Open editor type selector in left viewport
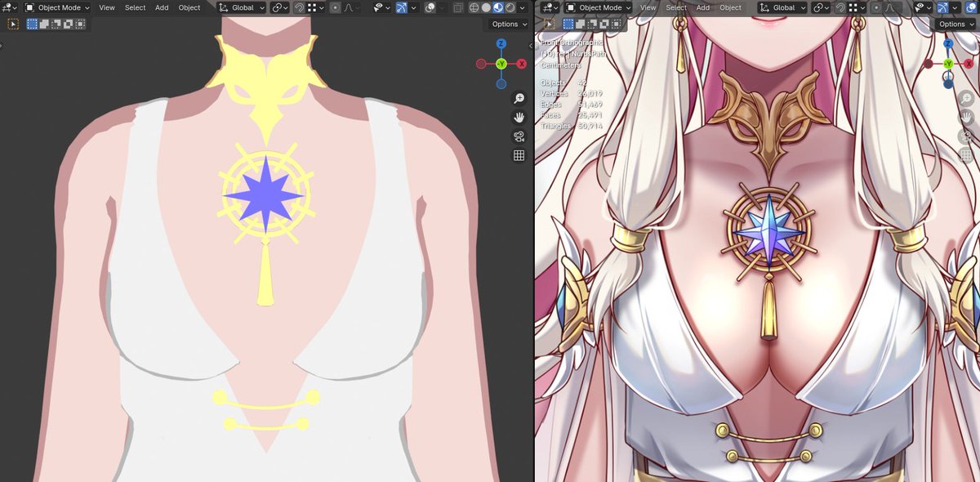Screen dimensions: 980x482 click(x=10, y=7)
